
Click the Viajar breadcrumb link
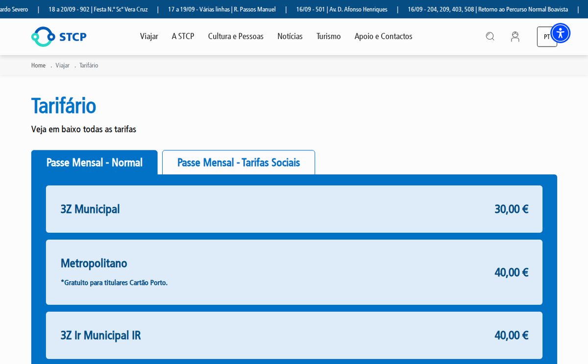62,65
